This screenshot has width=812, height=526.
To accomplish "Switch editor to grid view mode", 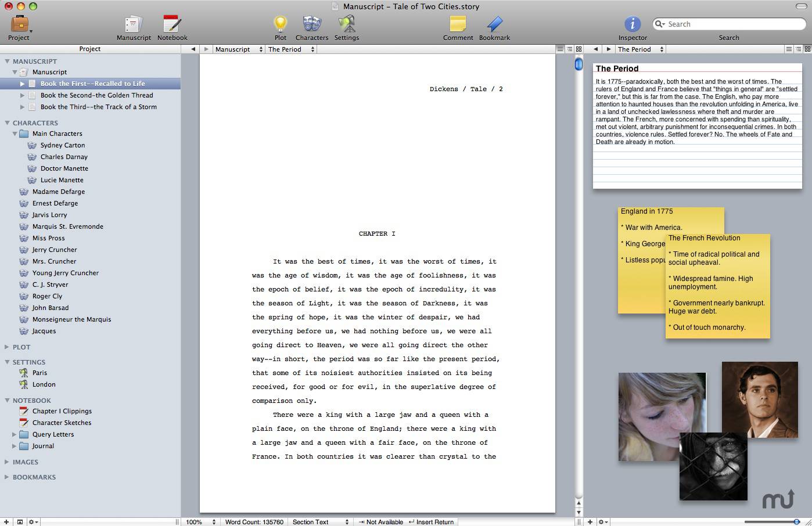I will click(x=579, y=49).
